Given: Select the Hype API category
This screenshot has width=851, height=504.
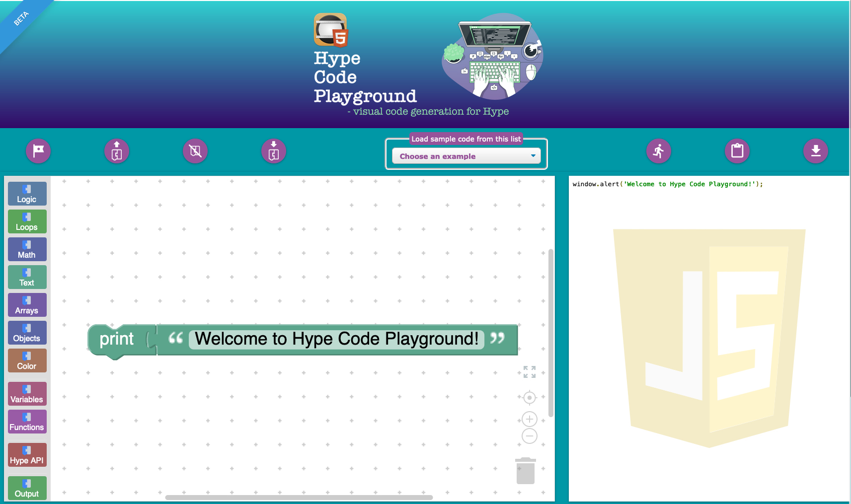Looking at the screenshot, I should [x=27, y=454].
